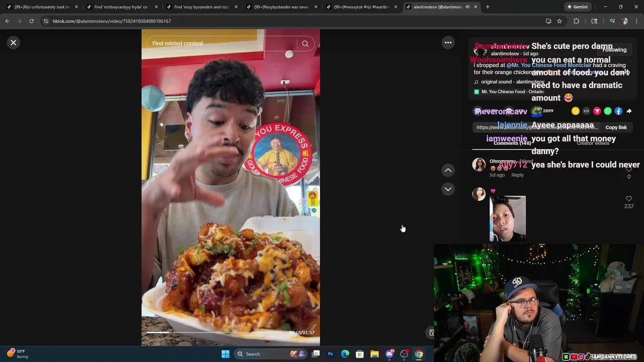Image resolution: width=644 pixels, height=362 pixels.
Task: Click the Embed code icon
Action: [586, 111]
